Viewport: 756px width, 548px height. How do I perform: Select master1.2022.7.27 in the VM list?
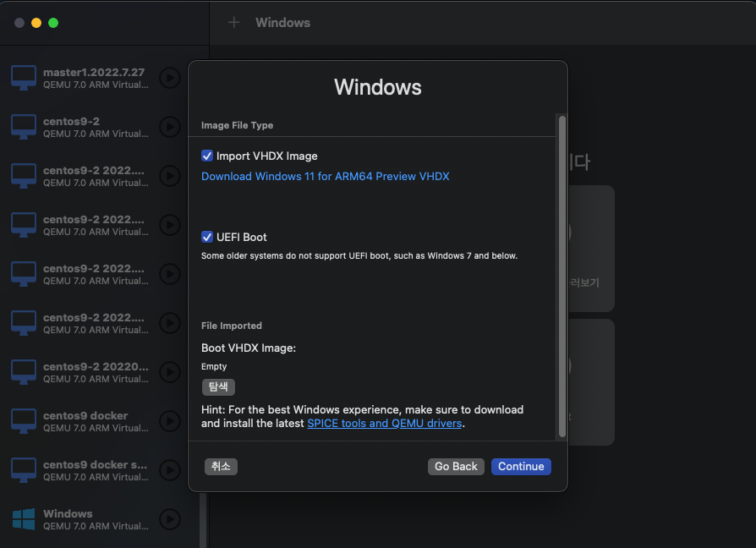point(94,78)
